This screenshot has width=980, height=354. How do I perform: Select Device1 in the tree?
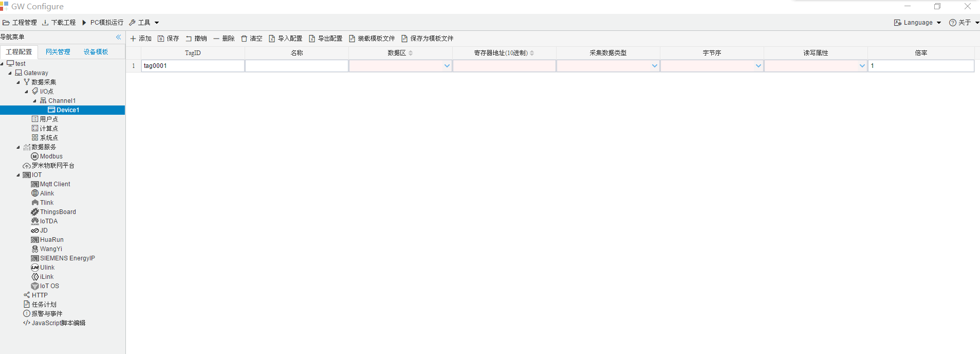[x=62, y=110]
